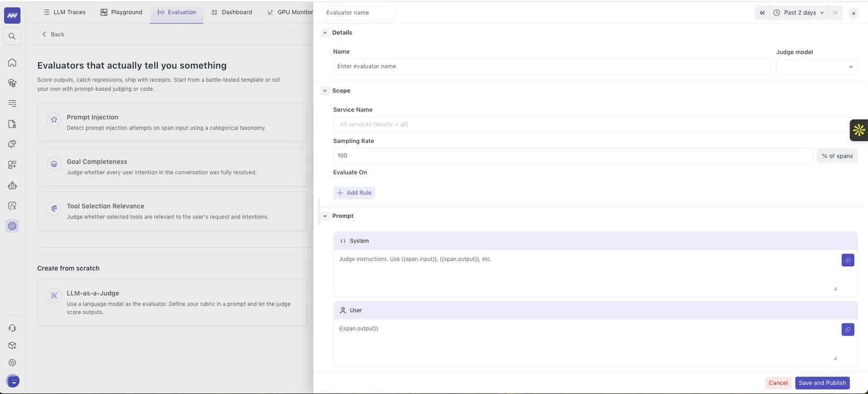Switch to the GPU Monitor tab
Viewport: 868px width, 394px height.
click(289, 12)
